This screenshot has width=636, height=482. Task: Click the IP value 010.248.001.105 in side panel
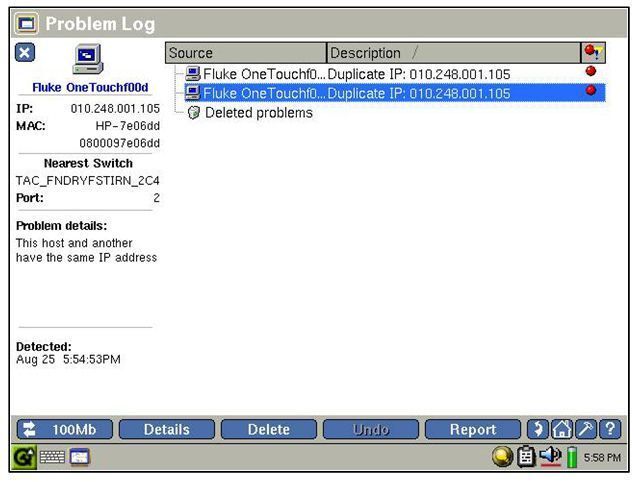point(115,109)
